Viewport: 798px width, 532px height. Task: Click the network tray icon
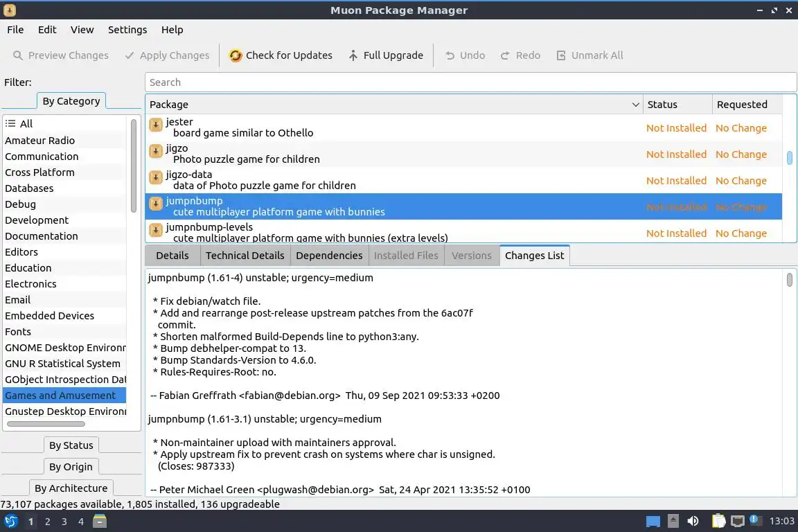click(737, 522)
